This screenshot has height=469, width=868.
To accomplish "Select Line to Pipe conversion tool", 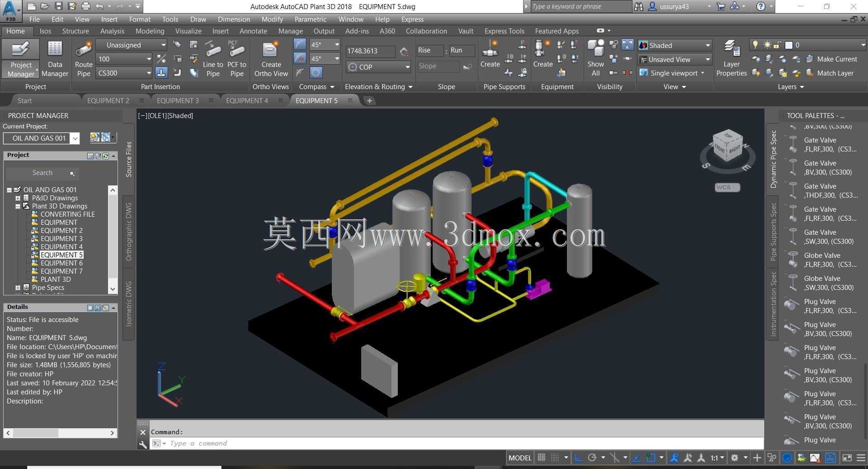I will [x=213, y=59].
